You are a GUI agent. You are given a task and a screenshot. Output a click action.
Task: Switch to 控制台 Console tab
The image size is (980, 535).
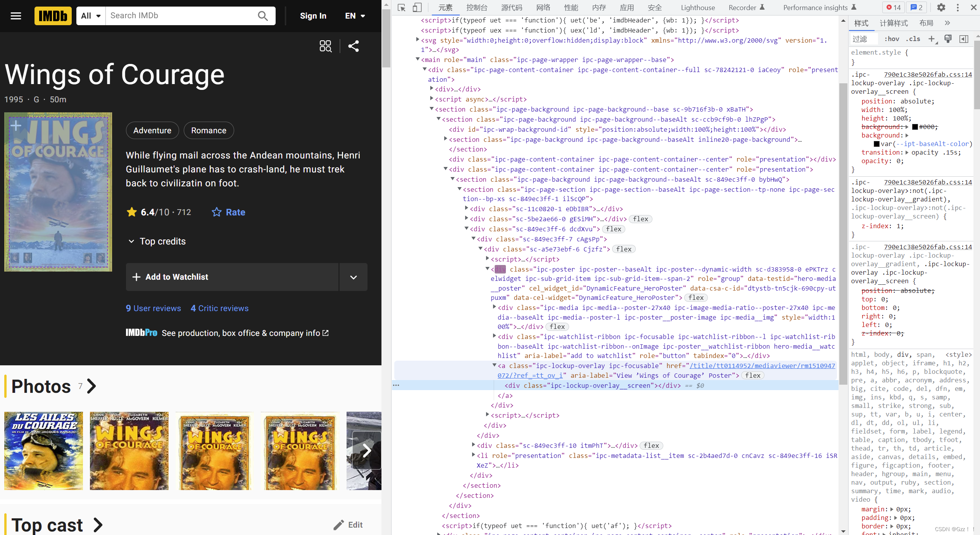[477, 7]
